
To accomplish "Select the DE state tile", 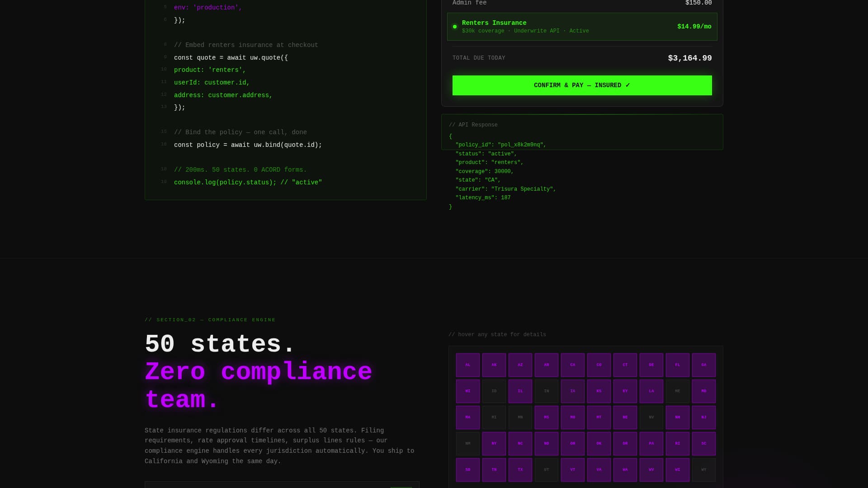I will click(651, 365).
